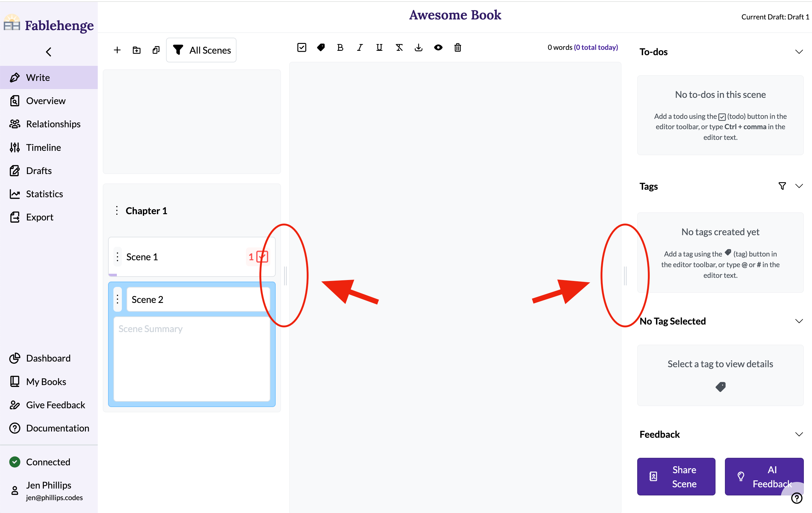Open the Overview section
The width and height of the screenshot is (812, 513).
coord(46,100)
